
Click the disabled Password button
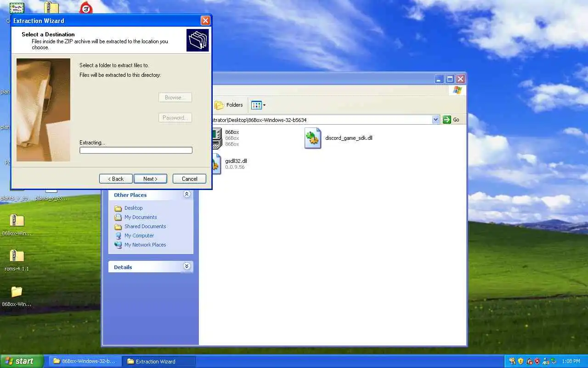coord(175,118)
